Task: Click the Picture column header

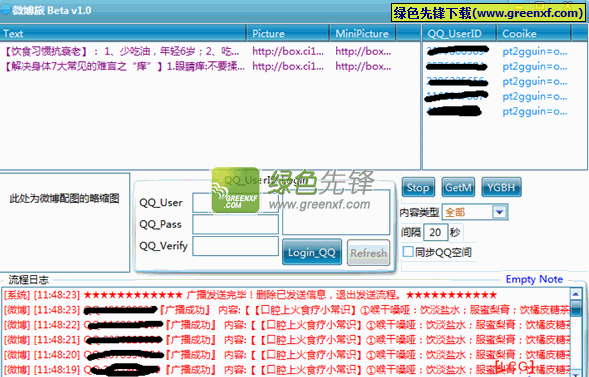Action: coord(288,34)
